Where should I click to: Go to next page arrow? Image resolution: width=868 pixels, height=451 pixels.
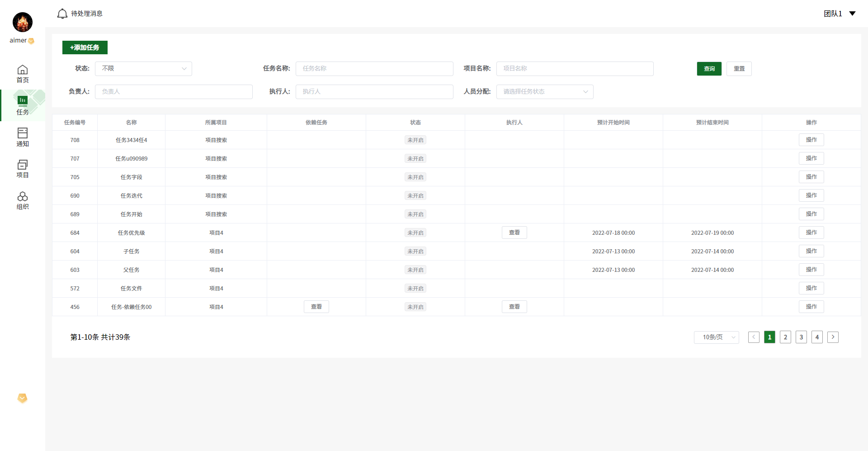(x=833, y=337)
